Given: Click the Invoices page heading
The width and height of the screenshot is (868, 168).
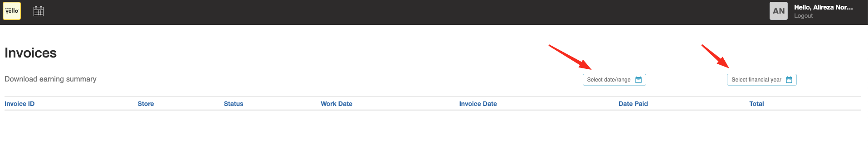Looking at the screenshot, I should click(x=30, y=53).
